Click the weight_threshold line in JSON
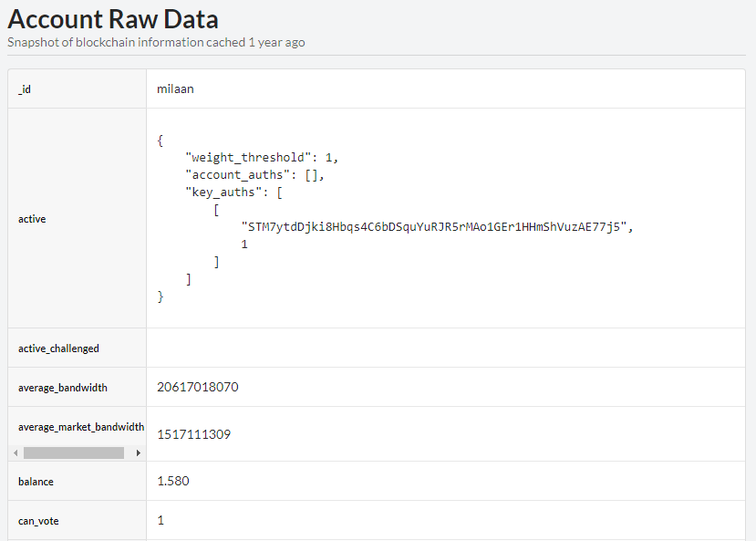This screenshot has height=541, width=756. 262,157
